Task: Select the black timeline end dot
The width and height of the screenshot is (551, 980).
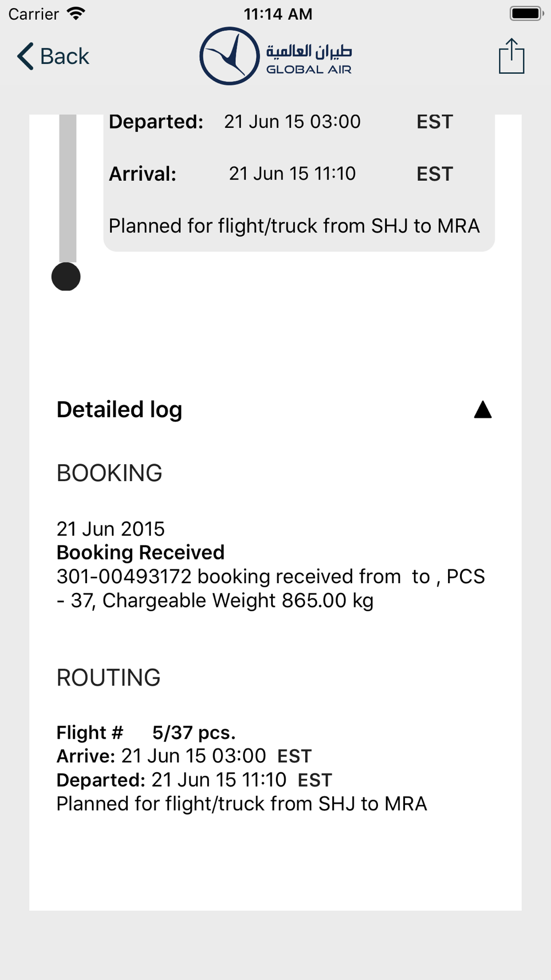Action: coord(66,277)
